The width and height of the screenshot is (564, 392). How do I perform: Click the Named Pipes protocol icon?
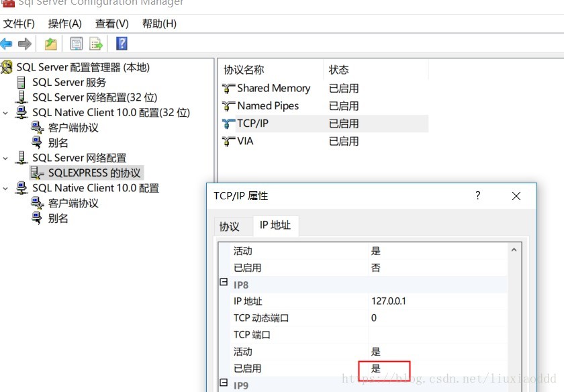pos(228,106)
